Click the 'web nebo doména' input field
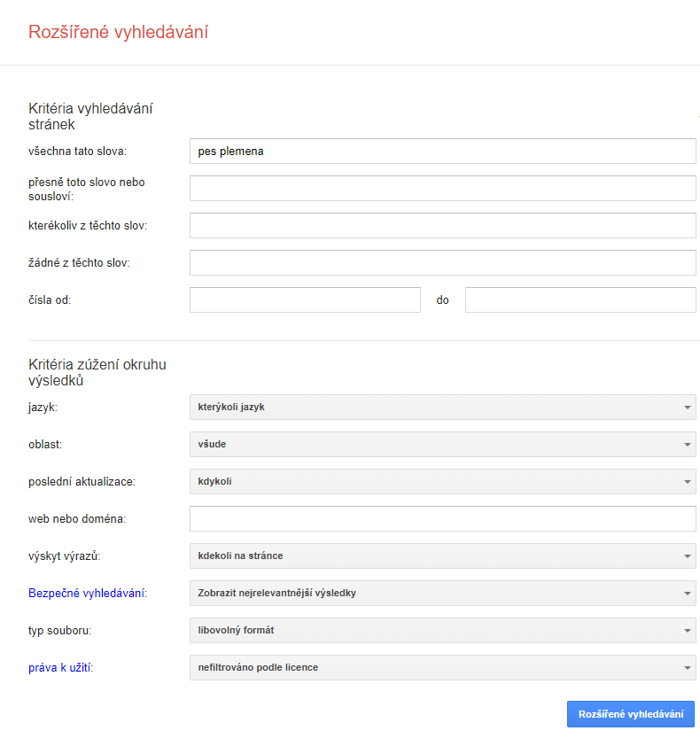 point(442,518)
